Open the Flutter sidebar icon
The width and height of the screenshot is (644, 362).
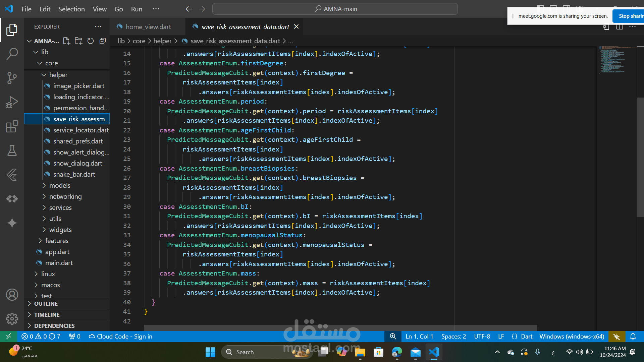(x=12, y=175)
